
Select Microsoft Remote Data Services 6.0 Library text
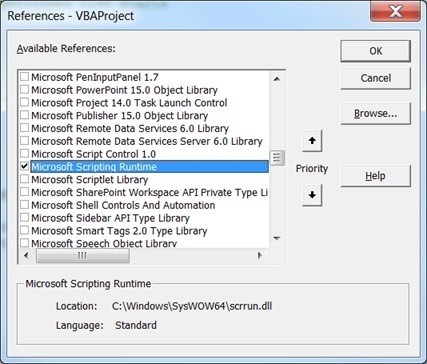click(x=130, y=128)
